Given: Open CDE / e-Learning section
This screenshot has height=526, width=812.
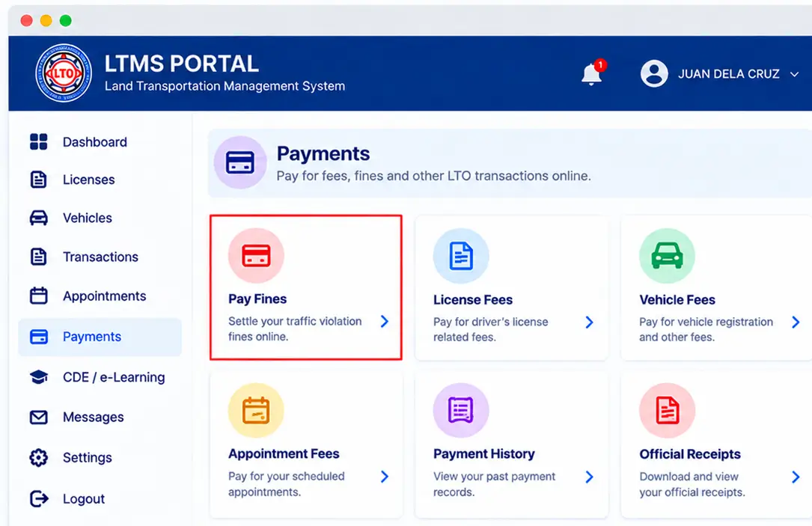Looking at the screenshot, I should pyautogui.click(x=114, y=377).
